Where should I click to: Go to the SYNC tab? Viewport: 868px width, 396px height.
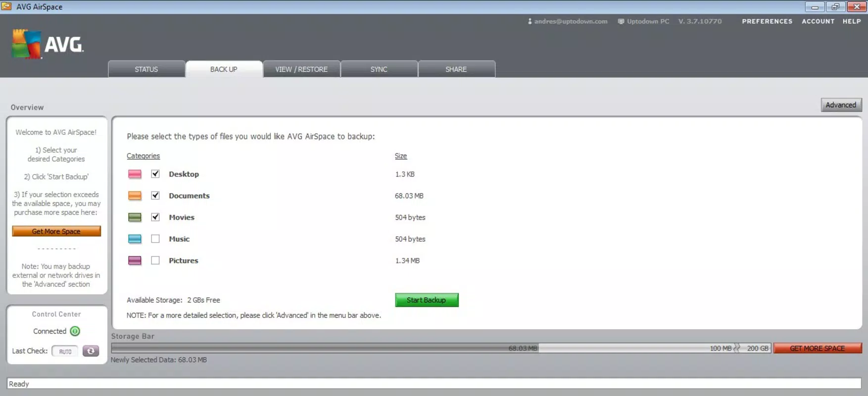point(379,69)
